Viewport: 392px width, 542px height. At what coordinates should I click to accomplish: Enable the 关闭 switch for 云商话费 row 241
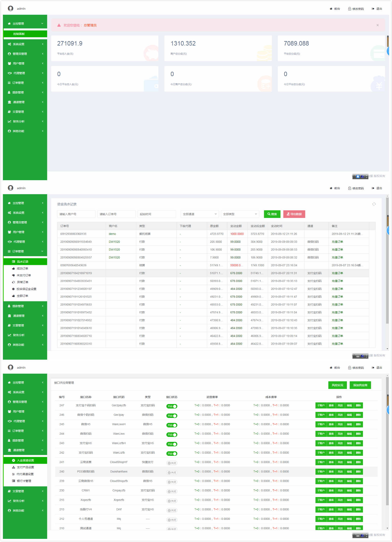click(x=172, y=463)
